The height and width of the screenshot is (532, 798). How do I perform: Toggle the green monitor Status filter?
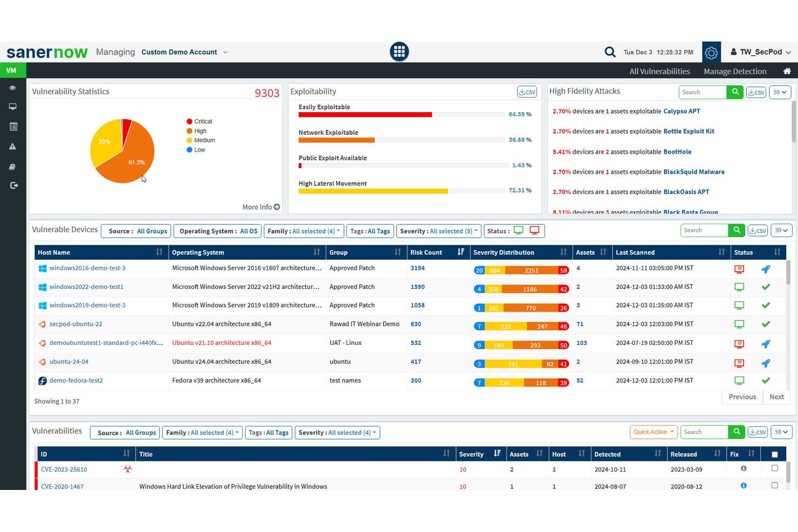pyautogui.click(x=519, y=231)
